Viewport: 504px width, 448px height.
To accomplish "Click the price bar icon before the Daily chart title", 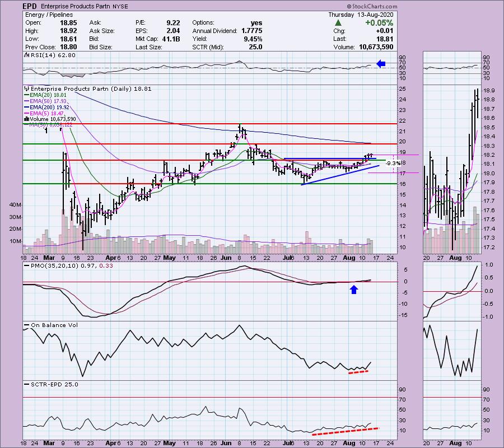I will coord(26,88).
